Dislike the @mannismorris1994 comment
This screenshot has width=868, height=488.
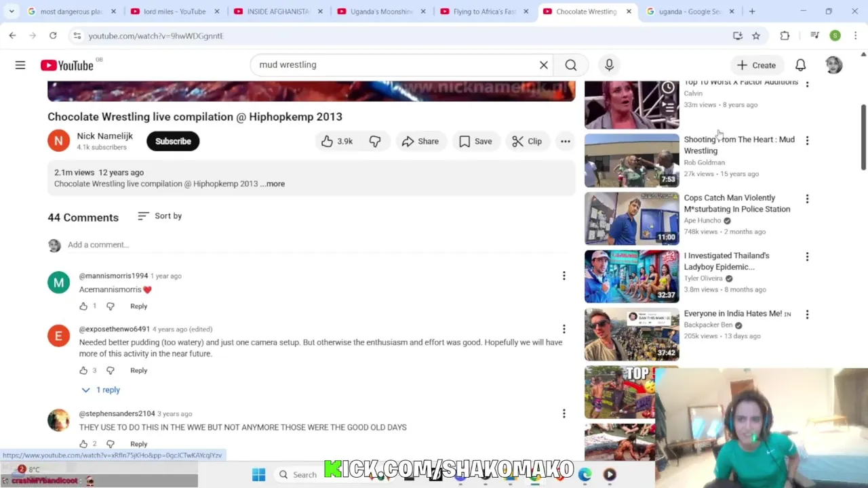pos(111,306)
